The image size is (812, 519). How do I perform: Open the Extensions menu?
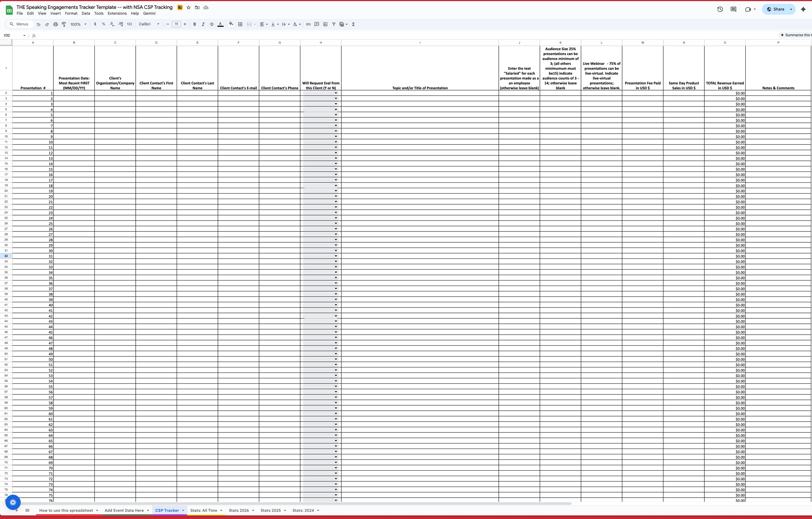117,14
